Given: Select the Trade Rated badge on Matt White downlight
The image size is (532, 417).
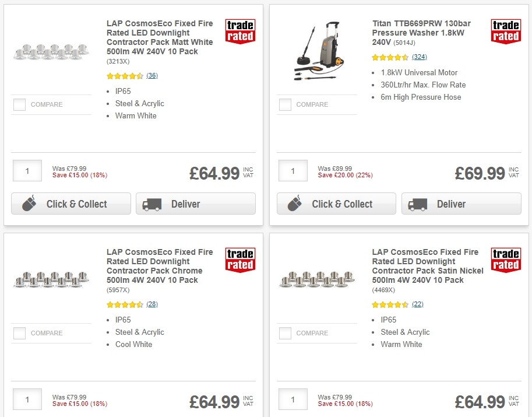Looking at the screenshot, I should pos(240,30).
